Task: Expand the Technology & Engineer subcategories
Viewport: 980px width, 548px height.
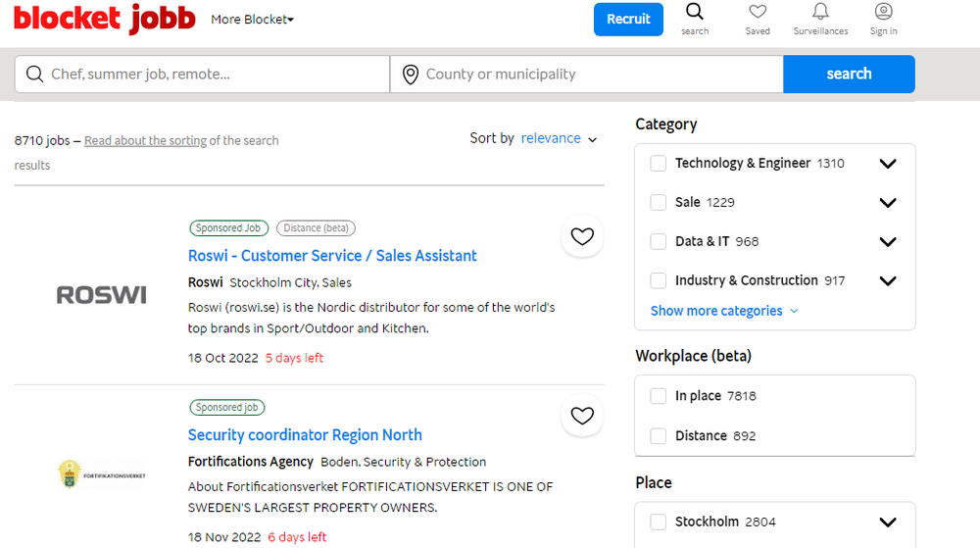Action: [888, 164]
